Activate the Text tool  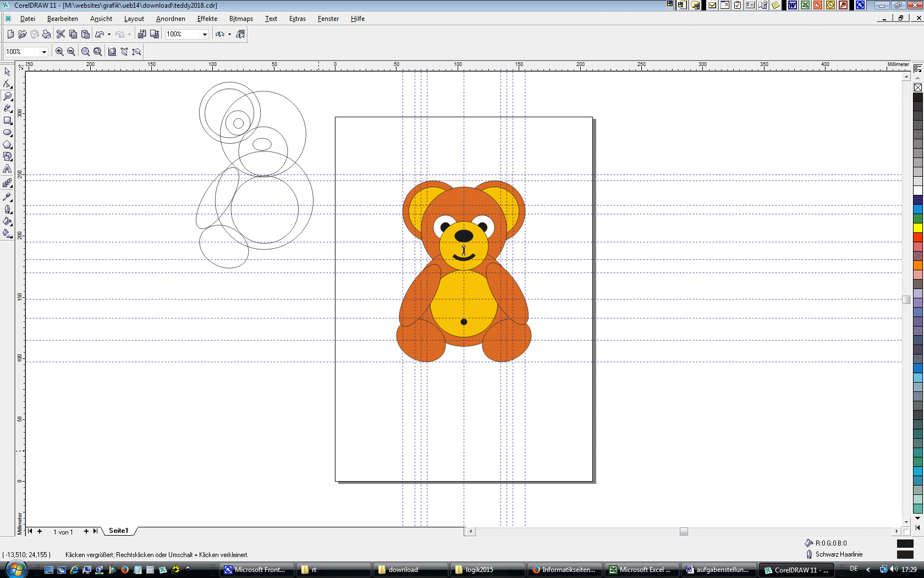[7, 169]
